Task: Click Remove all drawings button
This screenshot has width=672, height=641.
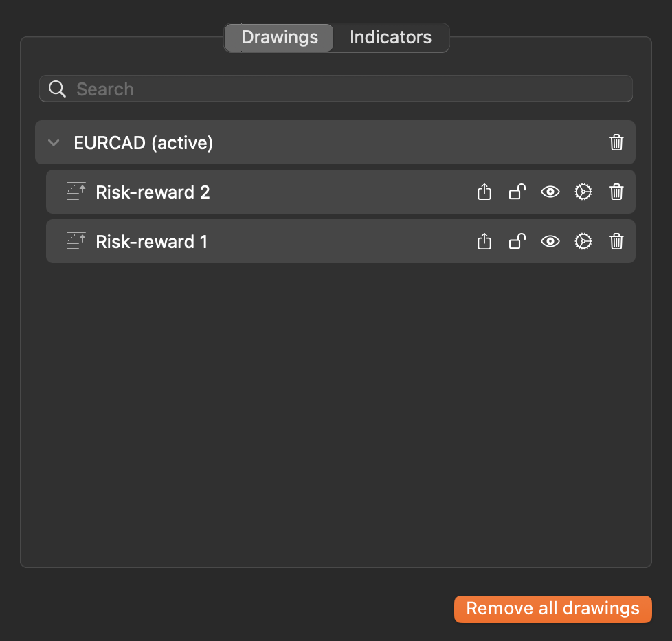Action: click(553, 609)
